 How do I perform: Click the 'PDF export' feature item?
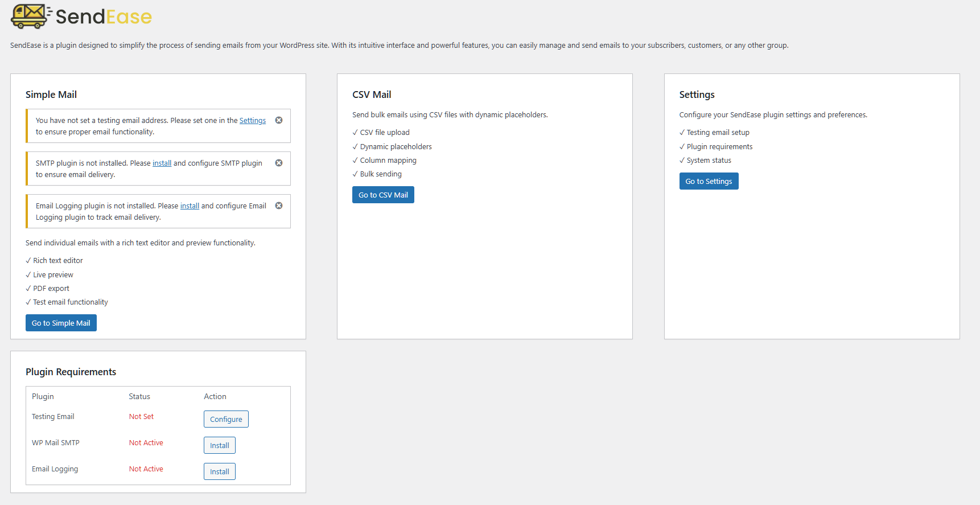tap(47, 289)
